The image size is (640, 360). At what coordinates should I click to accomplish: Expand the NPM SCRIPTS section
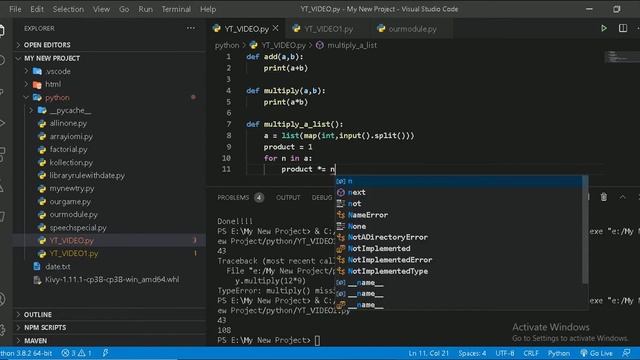[x=110, y=328]
